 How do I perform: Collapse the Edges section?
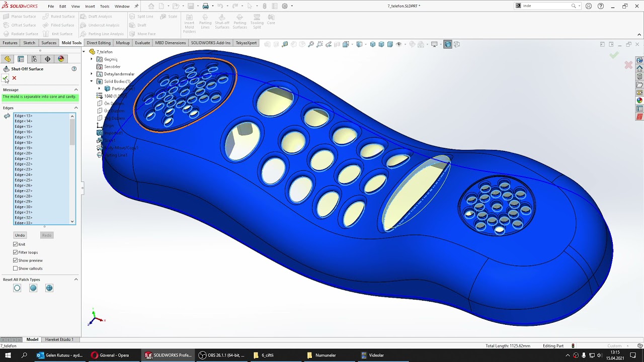click(x=76, y=108)
